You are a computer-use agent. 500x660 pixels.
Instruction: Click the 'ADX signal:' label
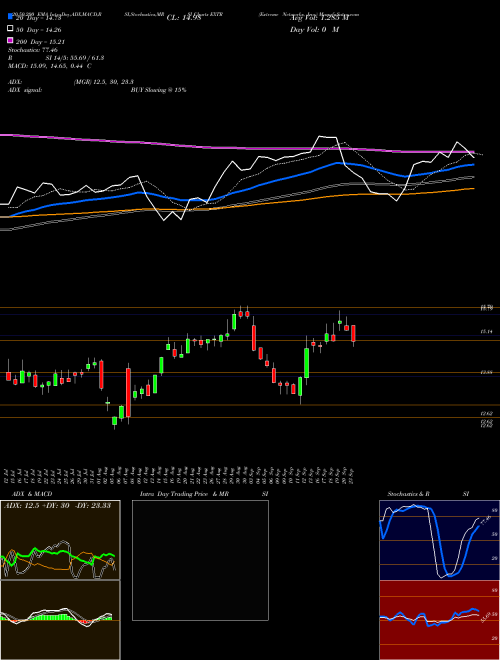coord(25,90)
